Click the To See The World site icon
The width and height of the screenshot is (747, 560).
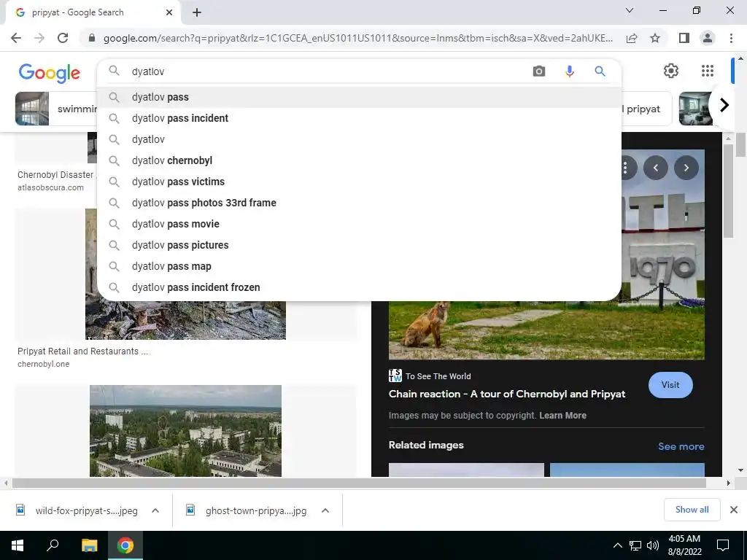[395, 376]
